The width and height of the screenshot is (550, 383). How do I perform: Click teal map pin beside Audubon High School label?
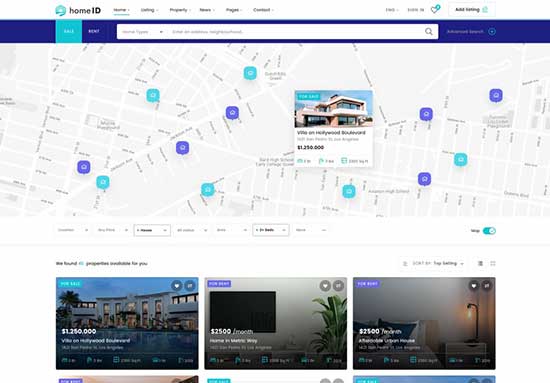[x=349, y=192]
